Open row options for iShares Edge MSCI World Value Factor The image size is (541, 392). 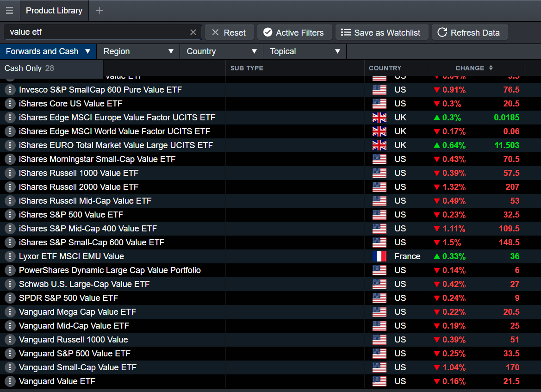[10, 131]
